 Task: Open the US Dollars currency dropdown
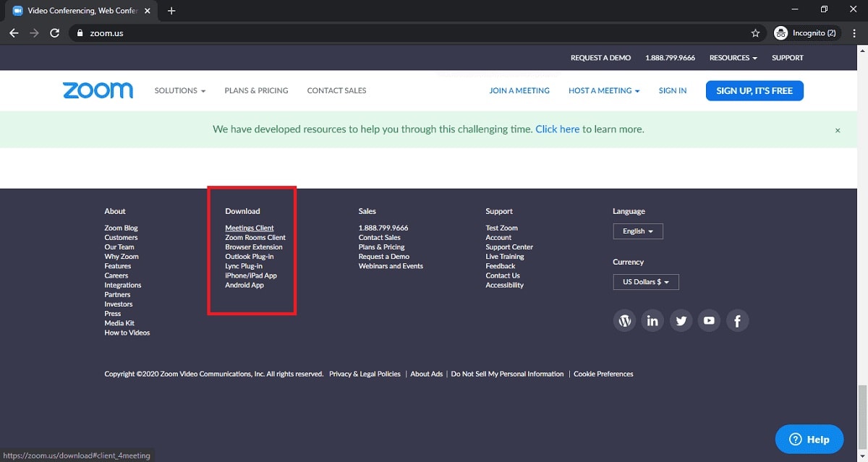point(646,282)
